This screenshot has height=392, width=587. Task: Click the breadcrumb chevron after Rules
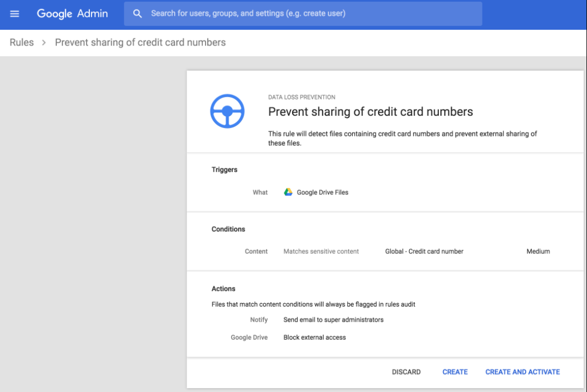point(44,43)
